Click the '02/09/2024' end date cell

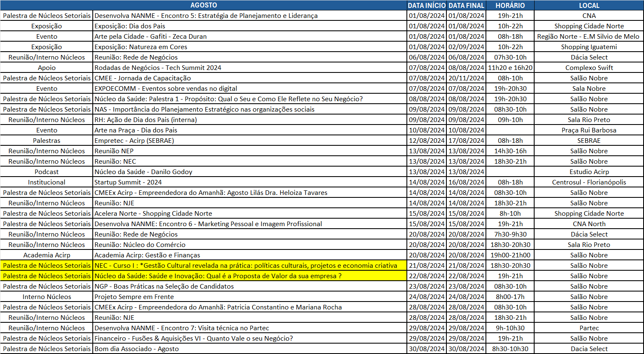click(x=466, y=47)
